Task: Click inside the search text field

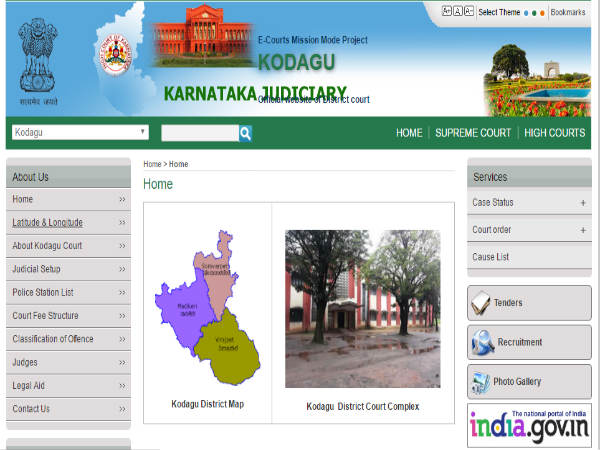Action: click(199, 133)
